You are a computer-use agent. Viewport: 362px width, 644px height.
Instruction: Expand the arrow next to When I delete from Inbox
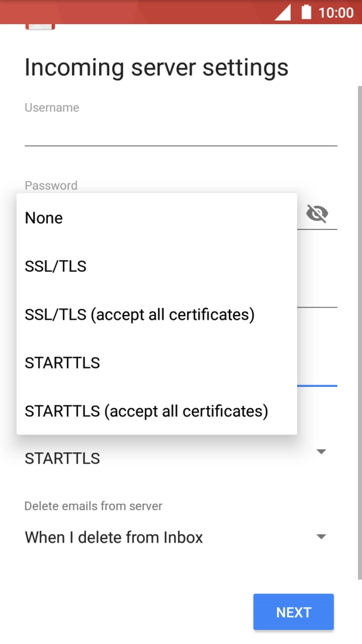click(x=321, y=537)
